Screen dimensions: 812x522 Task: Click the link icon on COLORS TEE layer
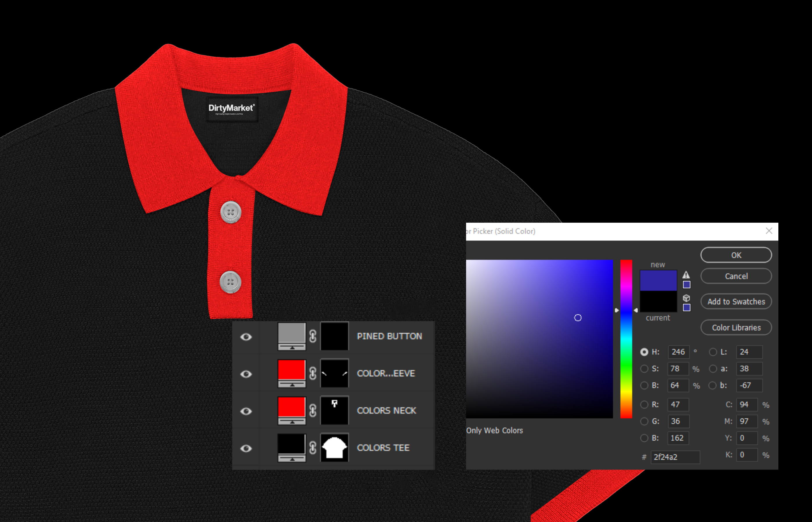coord(313,448)
